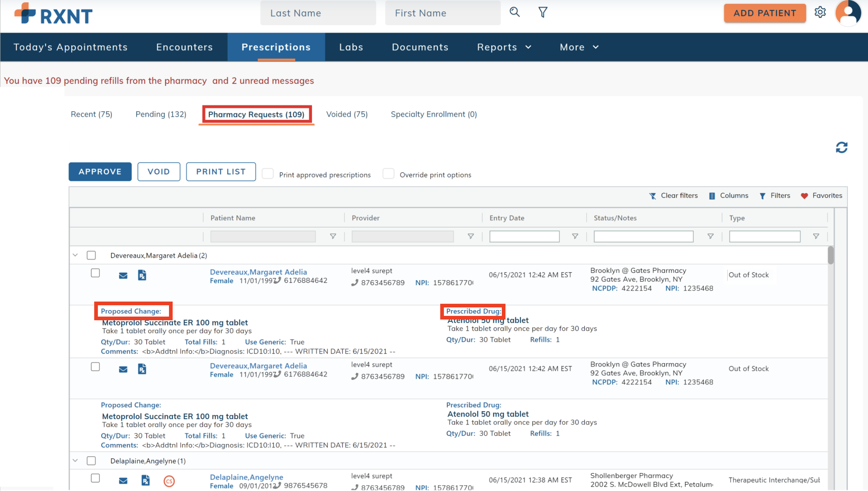Click the RXNT logo
This screenshot has width=868, height=491.
point(54,14)
